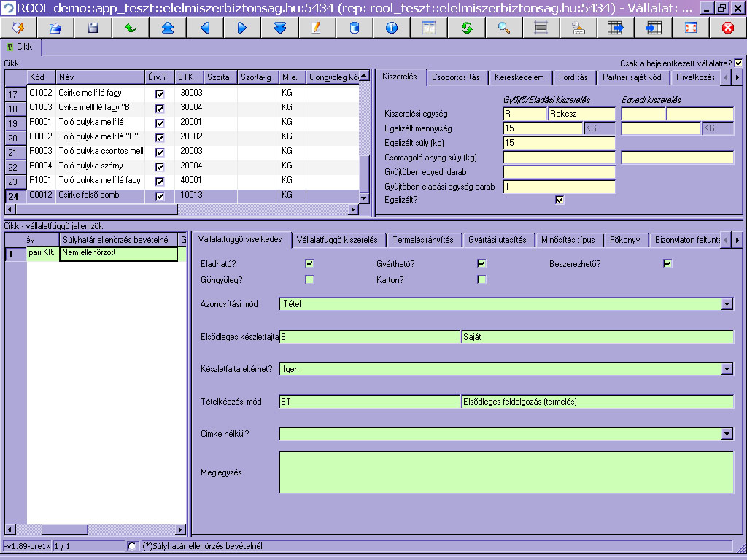Click the save (floppy disk) toolbar icon
Image resolution: width=747 pixels, height=560 pixels.
click(93, 28)
